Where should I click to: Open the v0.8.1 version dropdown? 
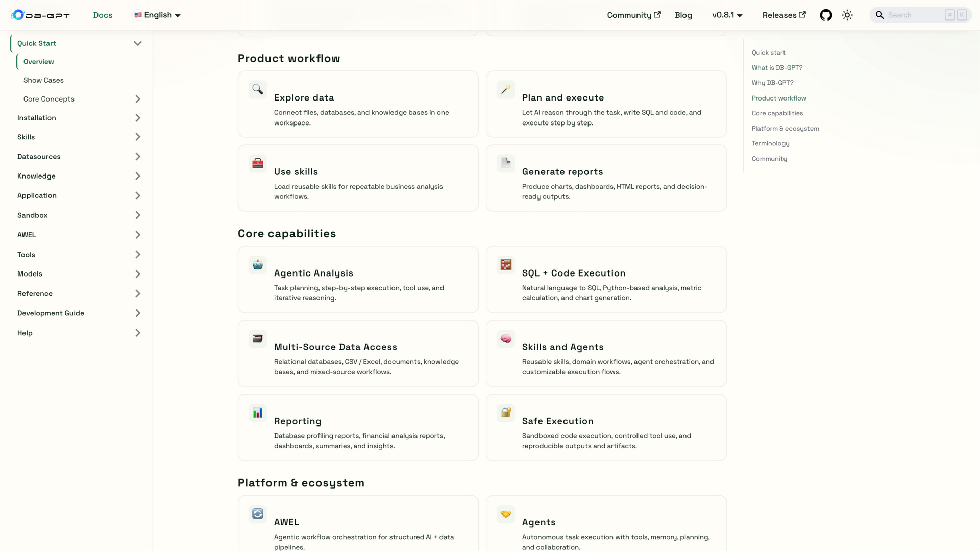coord(727,15)
